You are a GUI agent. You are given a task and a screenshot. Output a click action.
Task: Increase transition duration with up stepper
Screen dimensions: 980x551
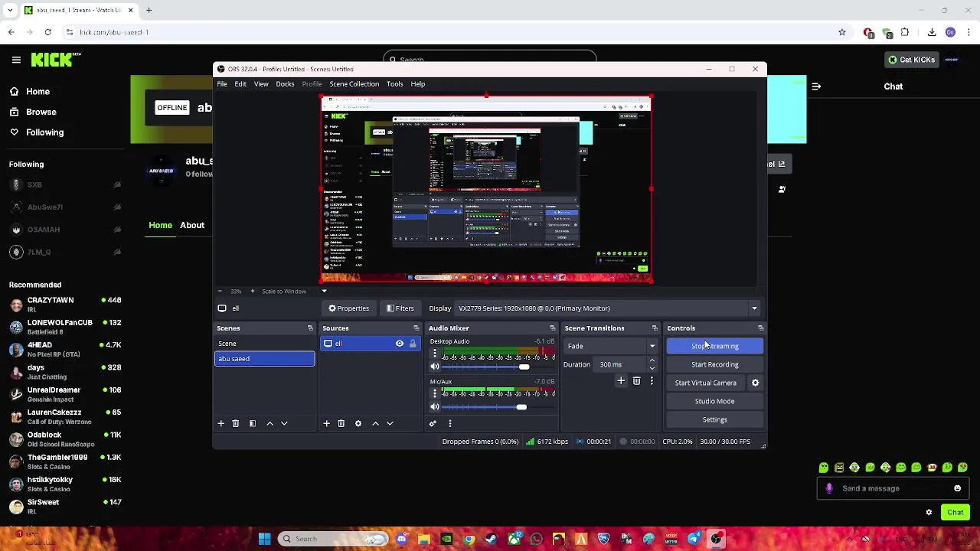652,361
